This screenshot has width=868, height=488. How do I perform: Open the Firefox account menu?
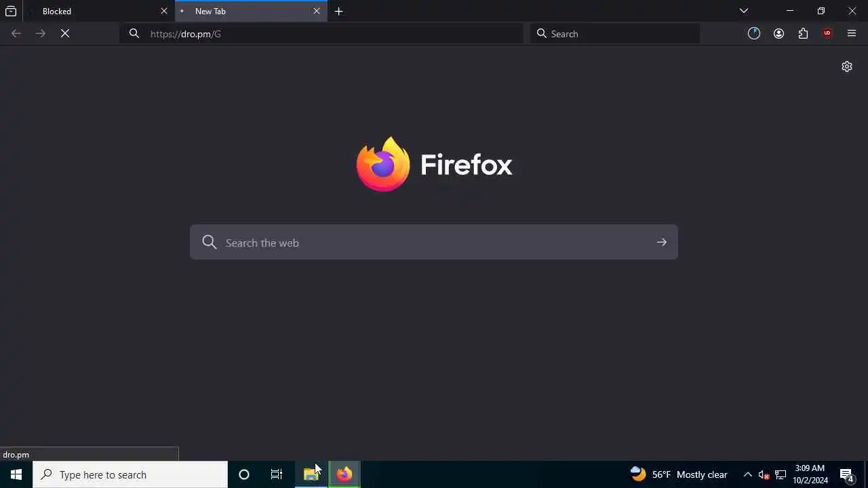pos(778,33)
